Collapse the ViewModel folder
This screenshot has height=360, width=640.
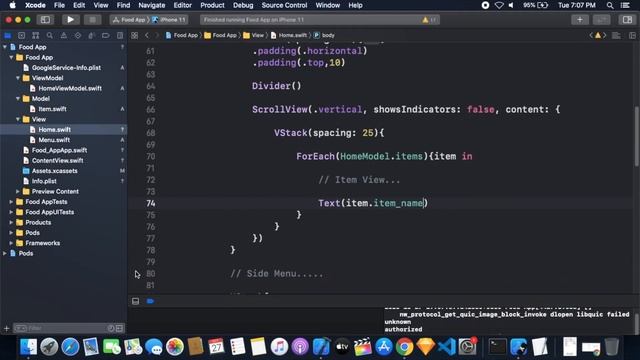(x=18, y=78)
